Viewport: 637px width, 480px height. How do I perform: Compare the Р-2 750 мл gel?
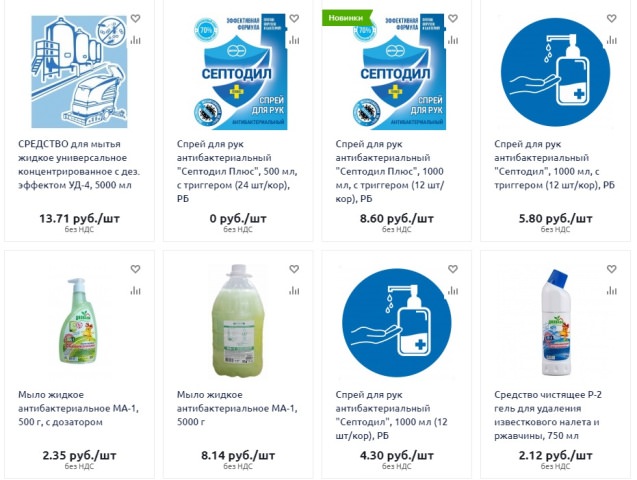coord(611,291)
